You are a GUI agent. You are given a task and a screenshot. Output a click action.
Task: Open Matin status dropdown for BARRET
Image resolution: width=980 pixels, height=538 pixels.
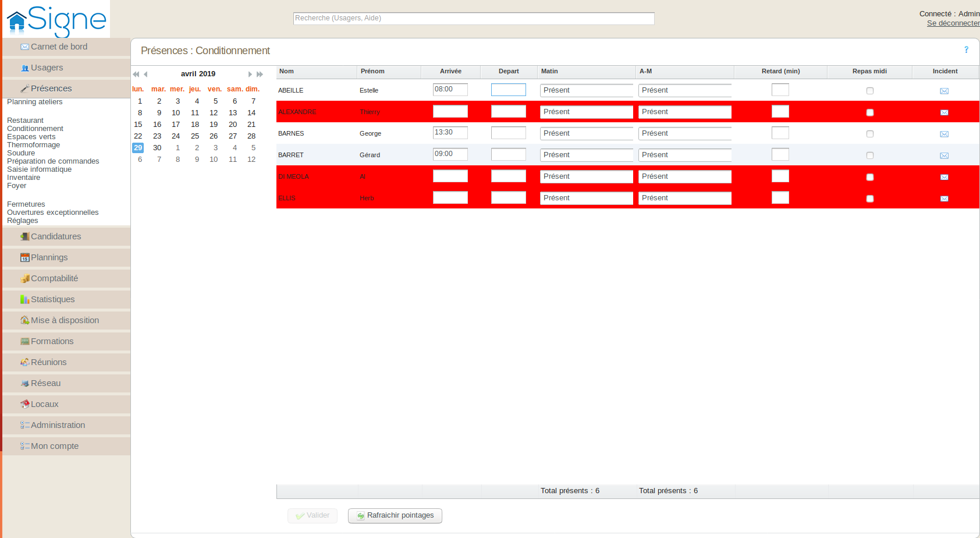(x=587, y=155)
